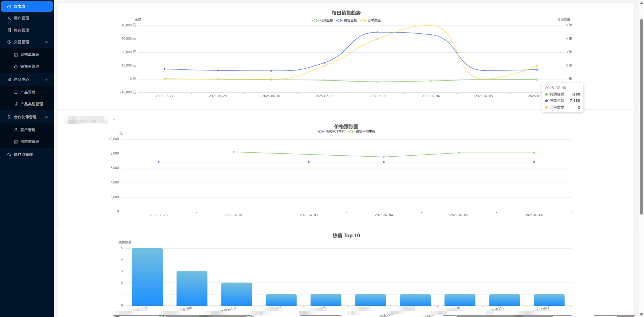The image size is (644, 317).
Task: Toggle 销售平均单价 line in price tracking legend
Action: pyautogui.click(x=362, y=131)
